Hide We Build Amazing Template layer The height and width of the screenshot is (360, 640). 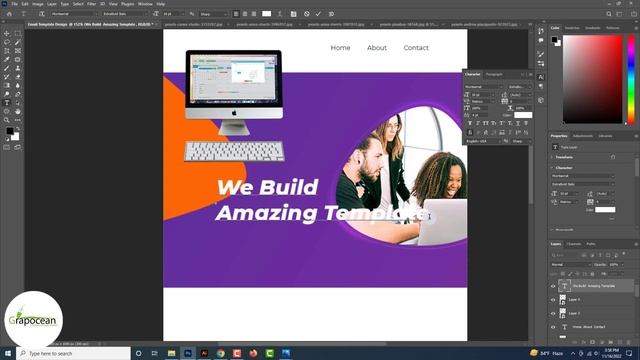pyautogui.click(x=553, y=286)
